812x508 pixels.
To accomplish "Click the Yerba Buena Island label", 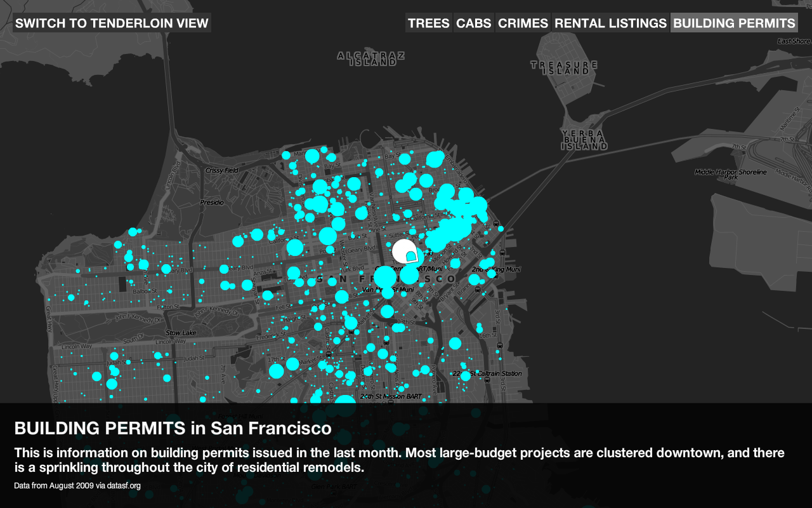I will coord(584,140).
